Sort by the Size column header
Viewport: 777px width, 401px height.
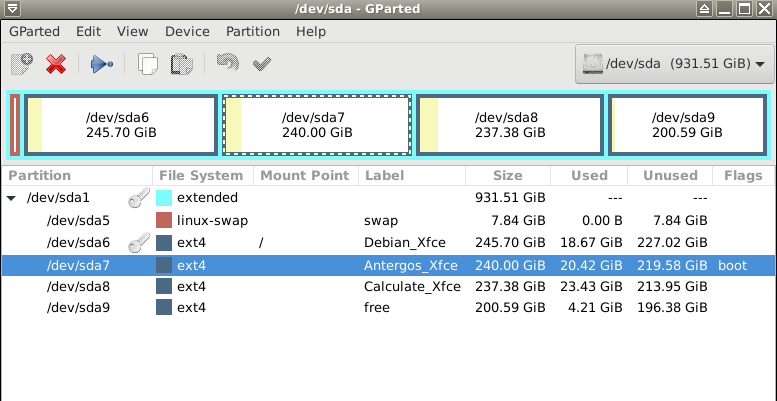pyautogui.click(x=508, y=175)
